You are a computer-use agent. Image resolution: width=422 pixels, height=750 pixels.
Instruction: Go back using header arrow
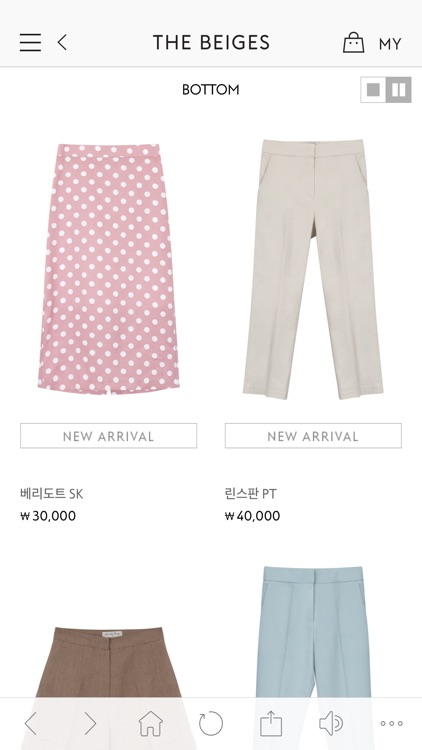tap(62, 43)
